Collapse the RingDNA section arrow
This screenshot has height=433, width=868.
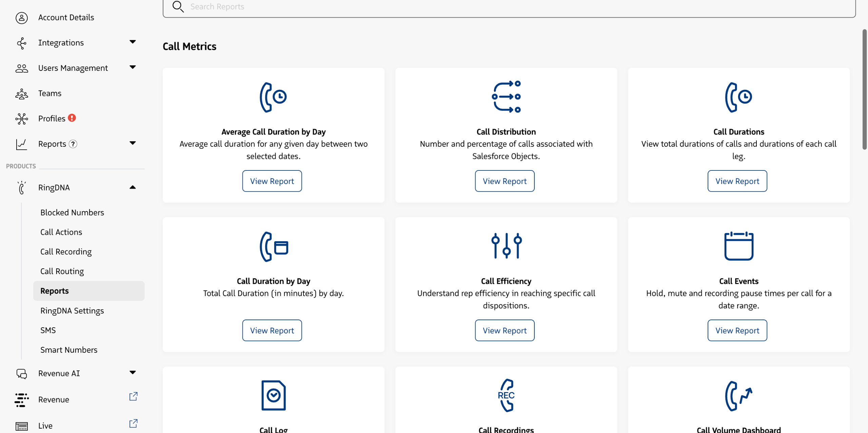click(133, 187)
